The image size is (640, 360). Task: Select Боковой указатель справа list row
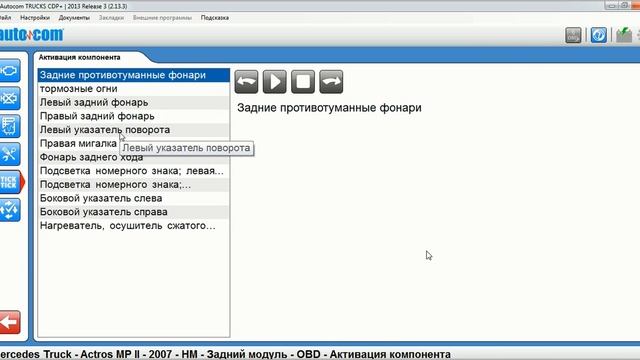pos(133,212)
